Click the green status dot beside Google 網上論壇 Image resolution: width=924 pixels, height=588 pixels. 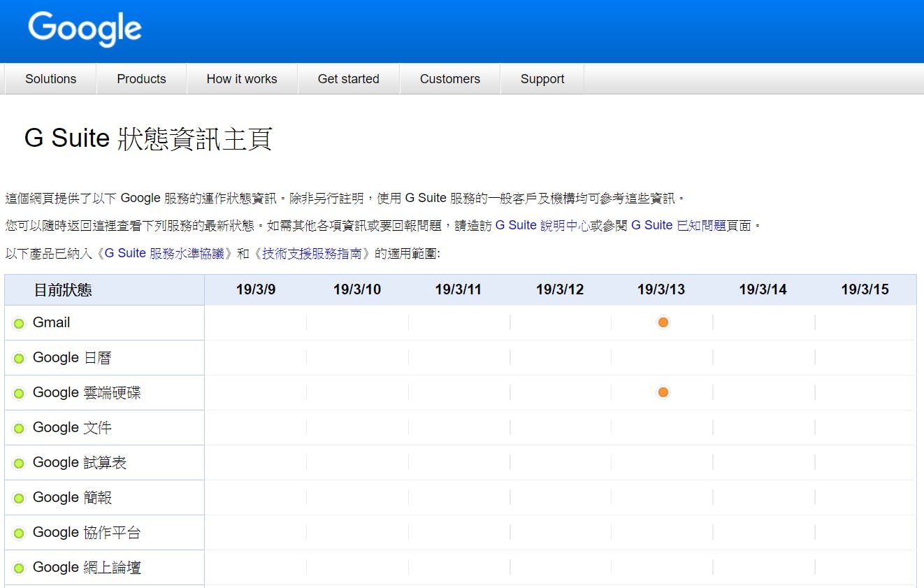point(19,568)
